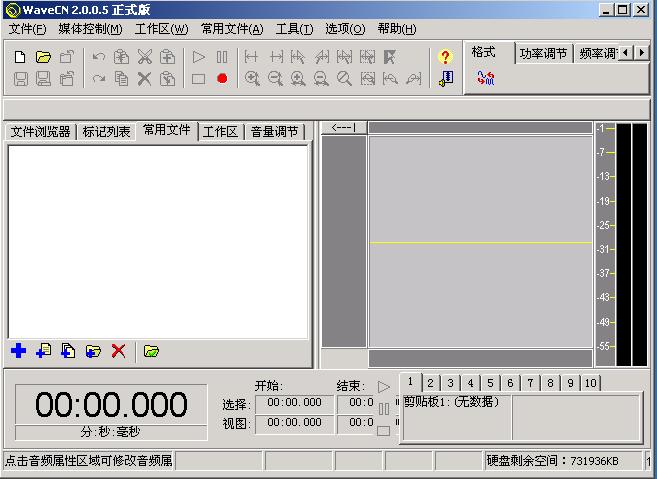The image size is (657, 479).
Task: Select clipboard tab 5
Action: pyautogui.click(x=491, y=383)
